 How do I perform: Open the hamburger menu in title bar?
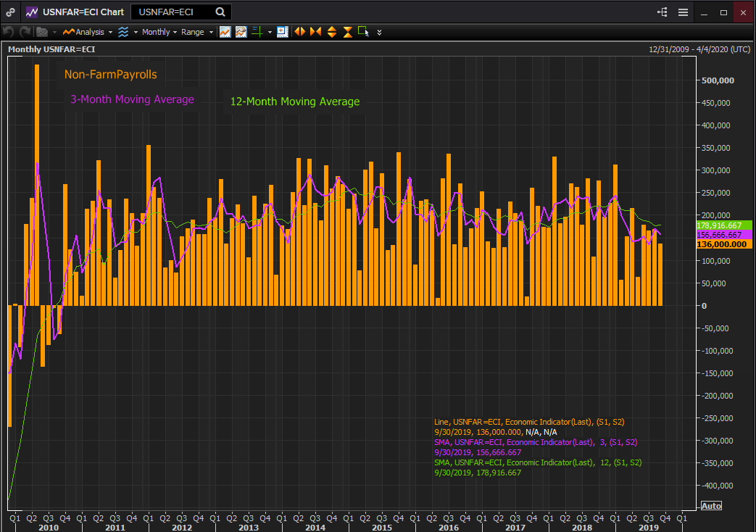(683, 12)
